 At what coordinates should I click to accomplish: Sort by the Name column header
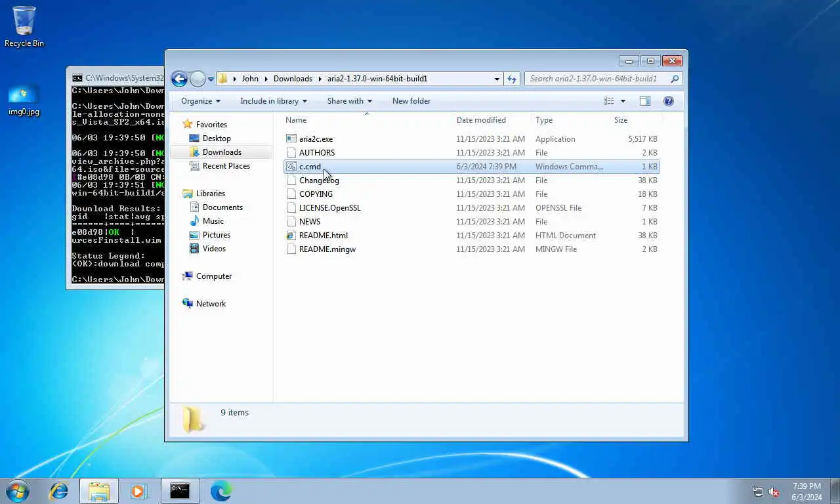[x=366, y=120]
